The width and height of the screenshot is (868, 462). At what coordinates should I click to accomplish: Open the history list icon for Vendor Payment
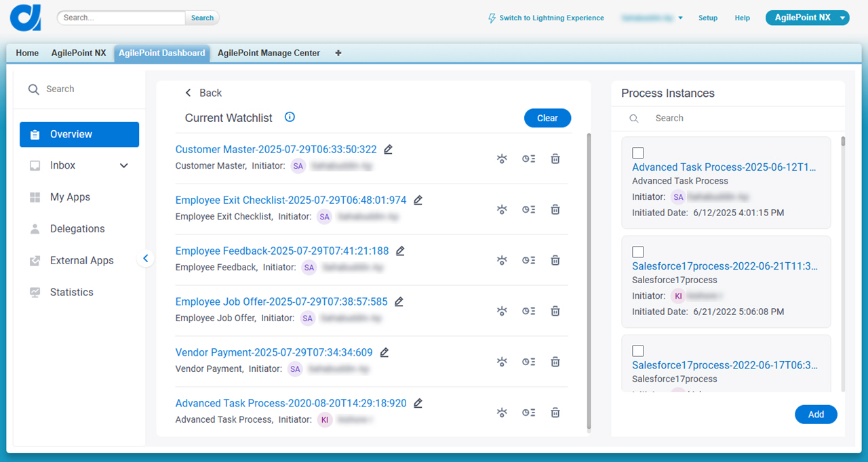click(528, 362)
